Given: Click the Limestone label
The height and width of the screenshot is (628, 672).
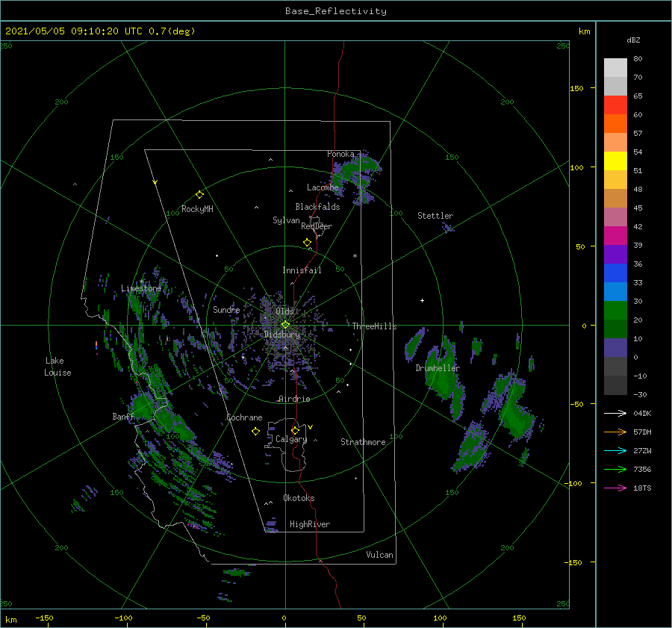Looking at the screenshot, I should pos(141,288).
